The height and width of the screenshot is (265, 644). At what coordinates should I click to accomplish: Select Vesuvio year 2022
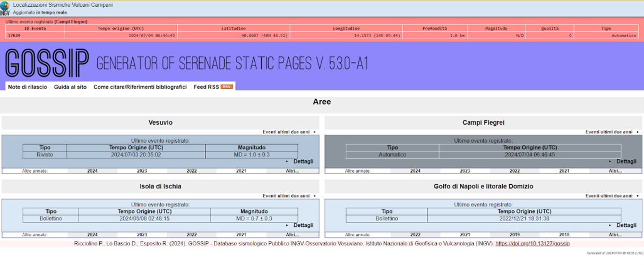(192, 171)
